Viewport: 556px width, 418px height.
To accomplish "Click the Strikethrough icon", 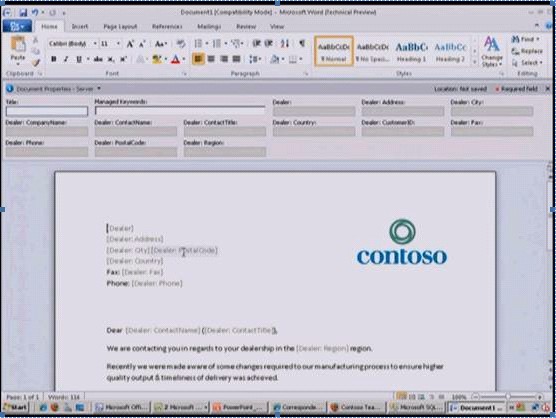I will tap(98, 59).
